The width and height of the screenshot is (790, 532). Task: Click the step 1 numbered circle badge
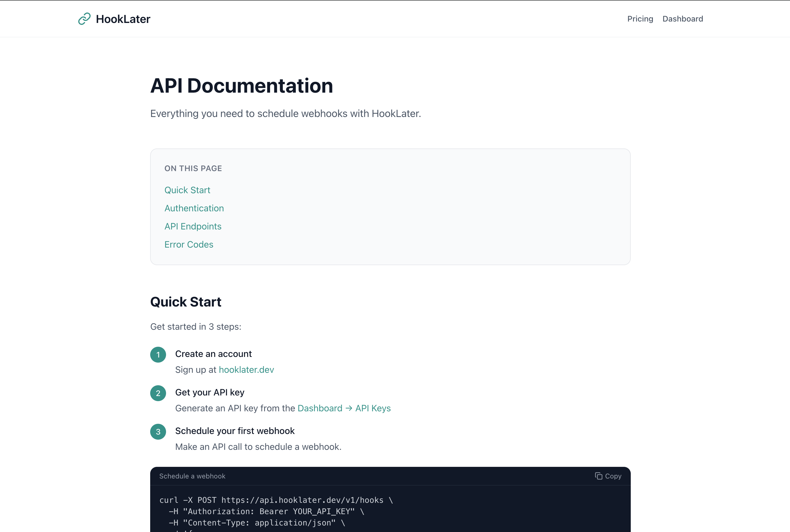pyautogui.click(x=158, y=355)
